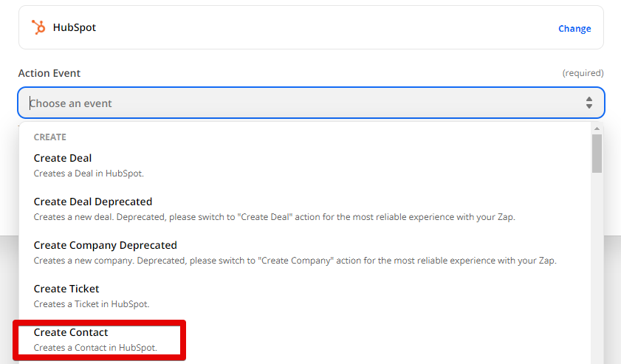Choose Create Company Deprecated from the list

click(x=304, y=253)
